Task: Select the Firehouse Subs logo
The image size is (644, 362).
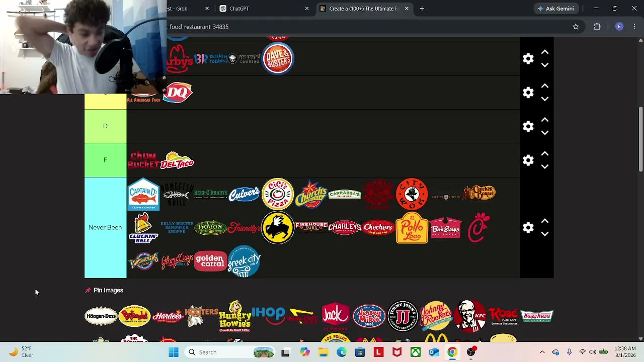Action: 311,227
